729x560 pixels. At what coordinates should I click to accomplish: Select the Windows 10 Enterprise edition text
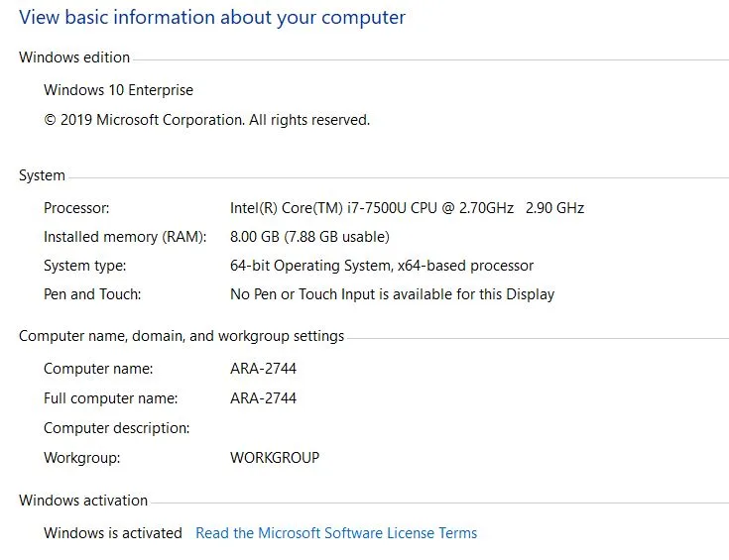[x=118, y=90]
